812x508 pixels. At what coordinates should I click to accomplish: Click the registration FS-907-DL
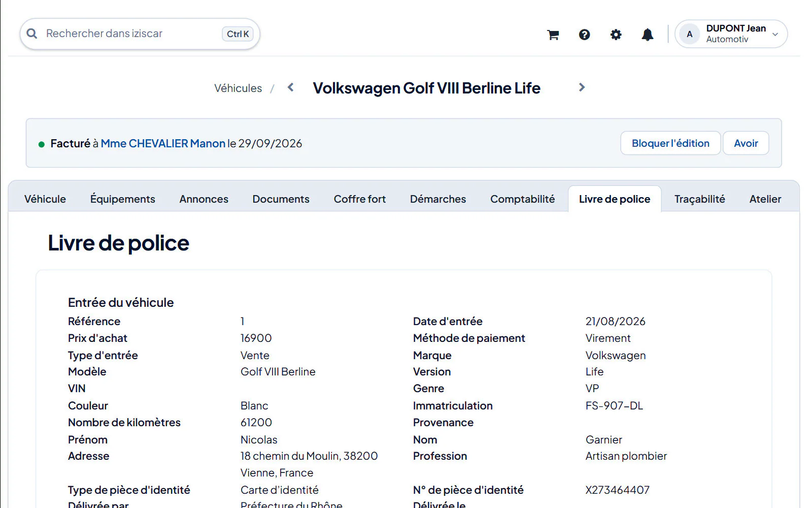click(x=614, y=406)
